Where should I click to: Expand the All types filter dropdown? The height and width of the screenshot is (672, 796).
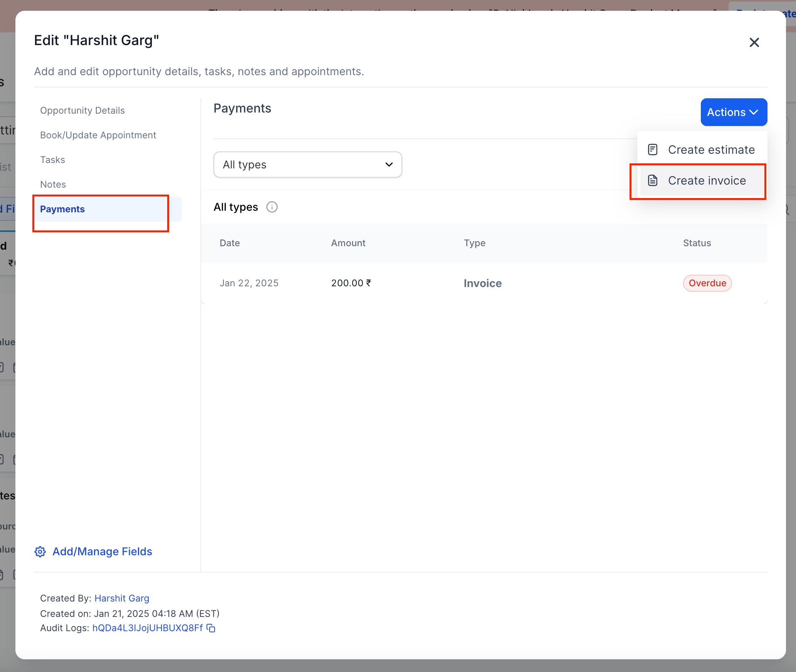(x=307, y=165)
